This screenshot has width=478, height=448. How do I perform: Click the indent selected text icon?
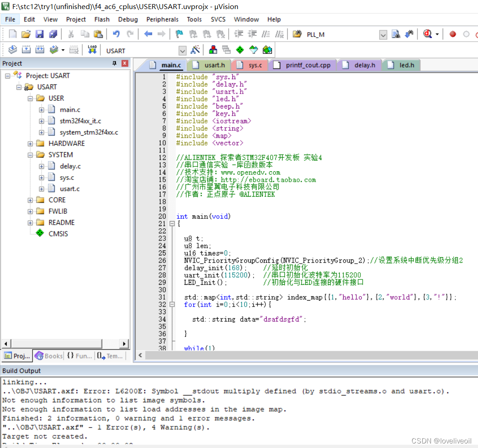238,34
